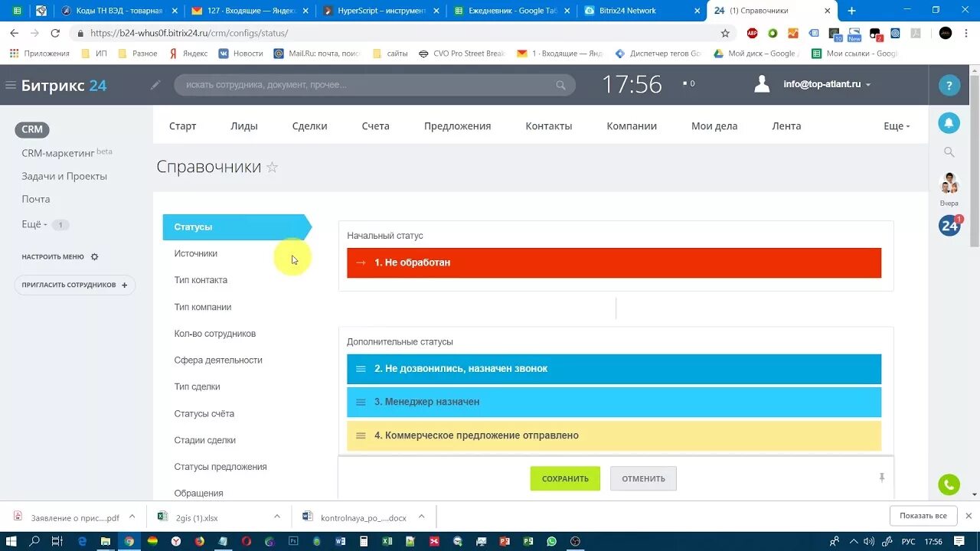Bookmark this page with the address bar star

pyautogui.click(x=725, y=33)
